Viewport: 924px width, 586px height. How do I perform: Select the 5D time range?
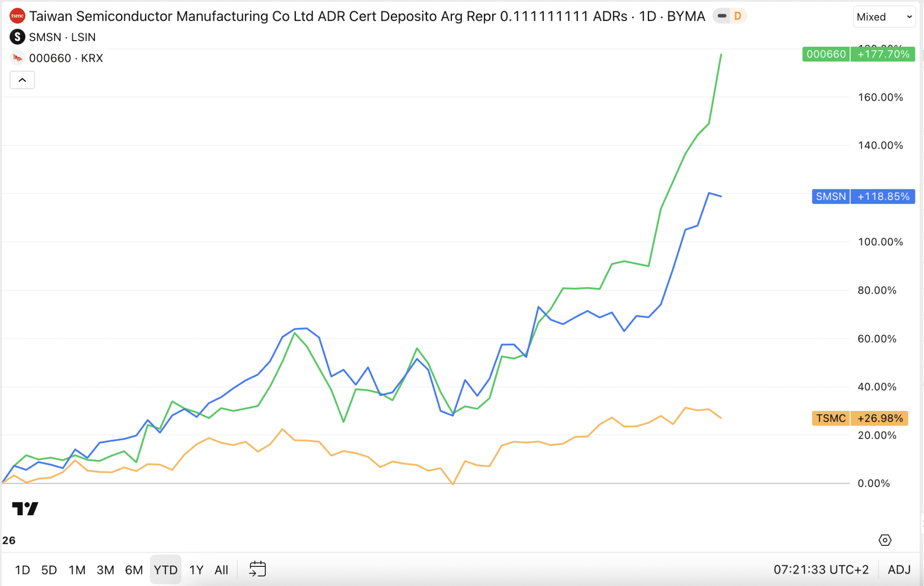coord(49,570)
